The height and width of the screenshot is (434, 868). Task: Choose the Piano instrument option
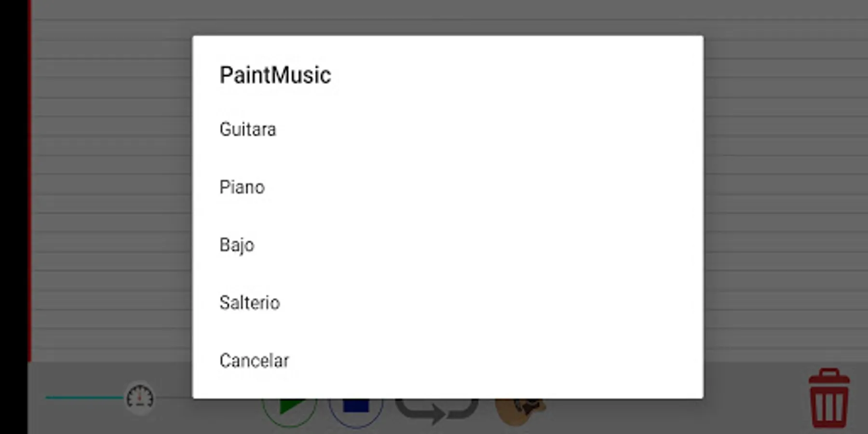point(448,187)
